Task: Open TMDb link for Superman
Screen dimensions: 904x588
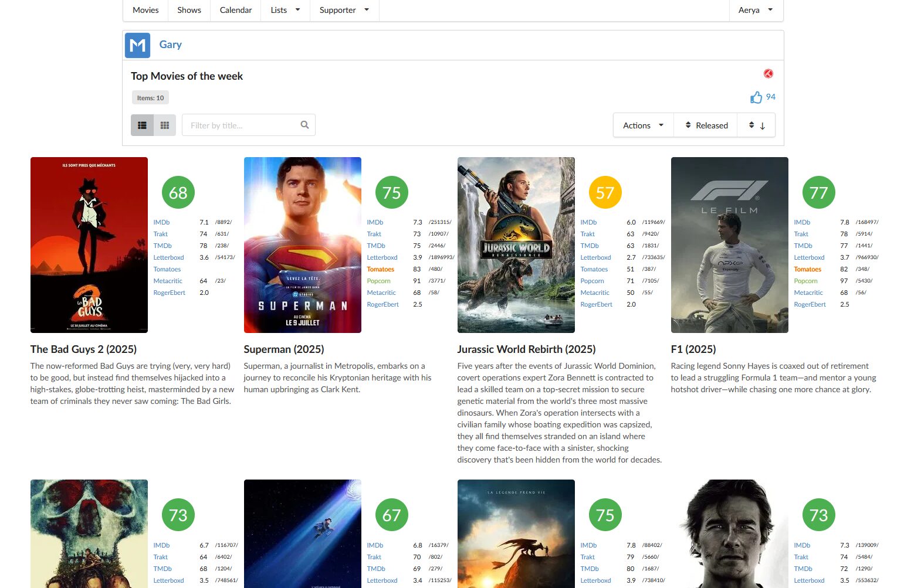Action: coord(376,246)
